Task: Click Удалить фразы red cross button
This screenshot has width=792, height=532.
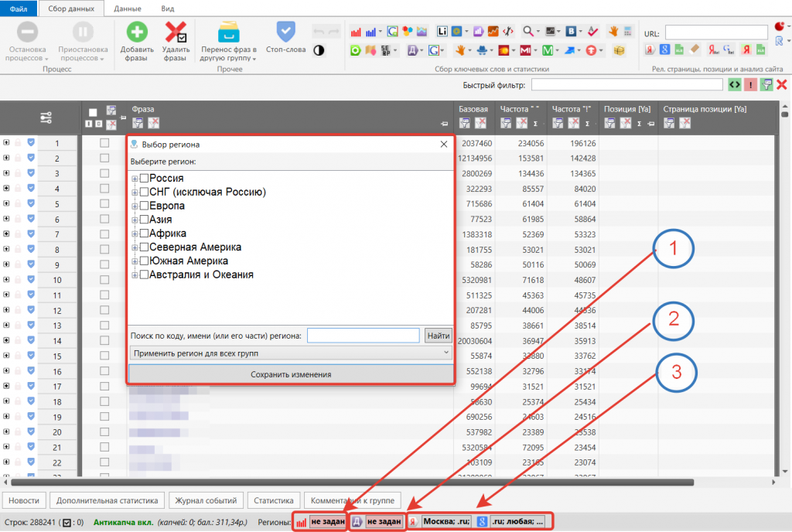Action: tap(176, 42)
